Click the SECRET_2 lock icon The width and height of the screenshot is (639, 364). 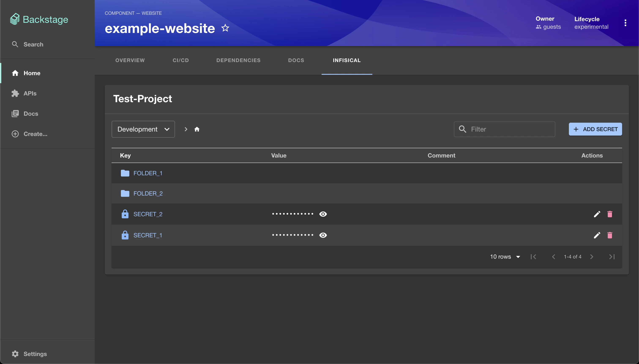(125, 214)
